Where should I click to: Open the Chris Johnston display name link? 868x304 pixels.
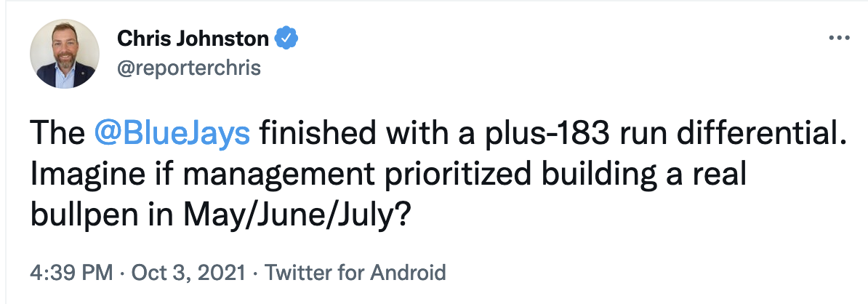[194, 38]
